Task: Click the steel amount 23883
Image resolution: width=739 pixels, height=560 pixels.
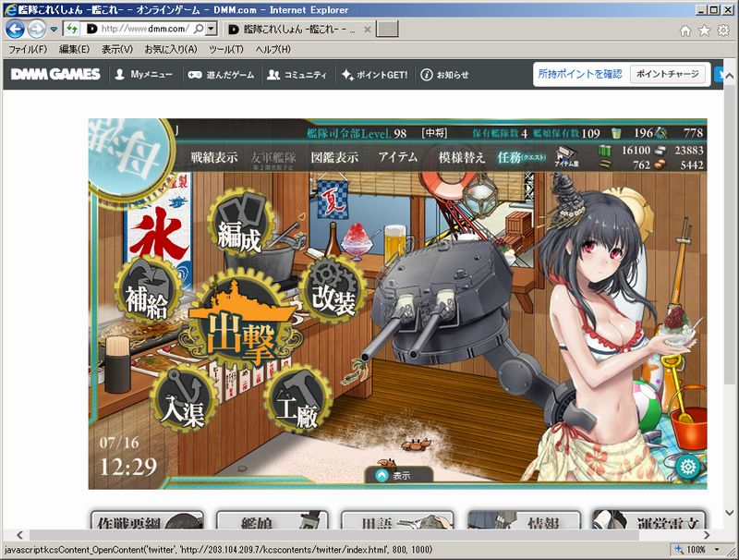Action: 688,150
